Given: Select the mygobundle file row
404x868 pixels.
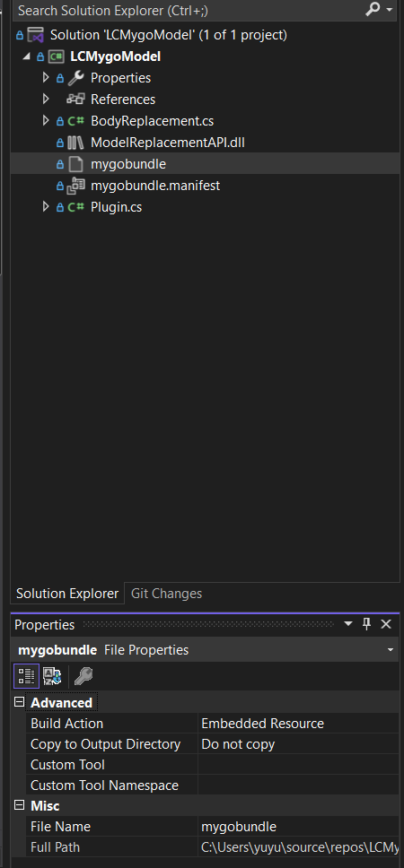Looking at the screenshot, I should tap(205, 164).
